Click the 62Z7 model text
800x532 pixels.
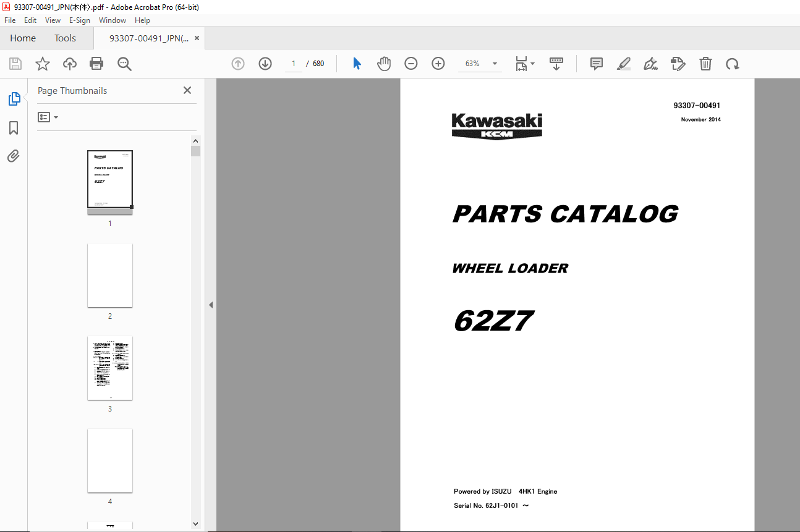coord(493,321)
